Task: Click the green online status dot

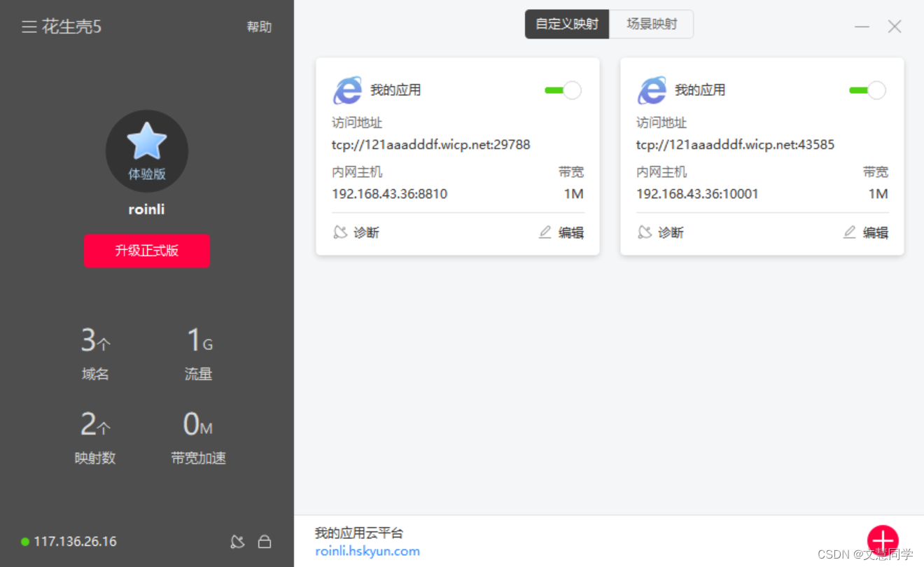Action: 25,542
